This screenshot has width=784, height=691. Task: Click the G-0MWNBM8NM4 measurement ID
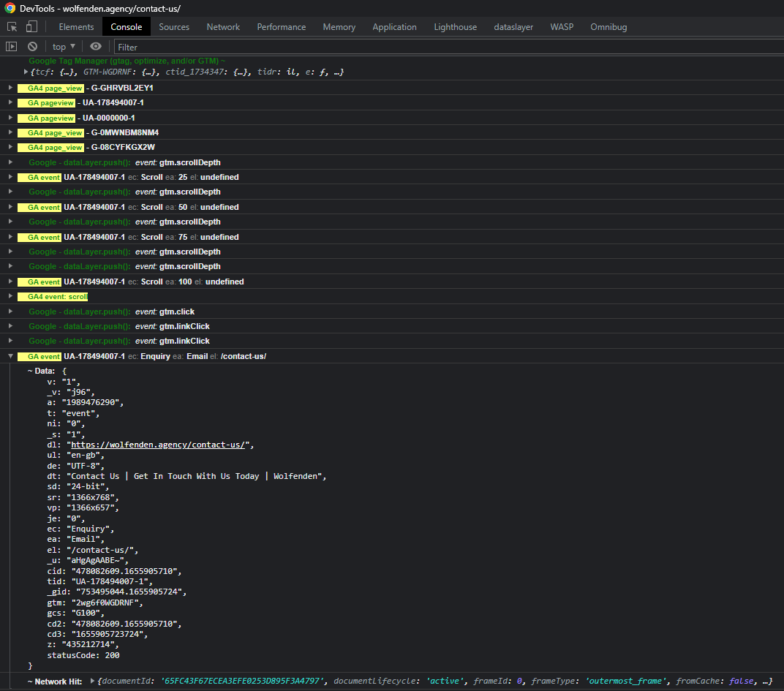[124, 132]
